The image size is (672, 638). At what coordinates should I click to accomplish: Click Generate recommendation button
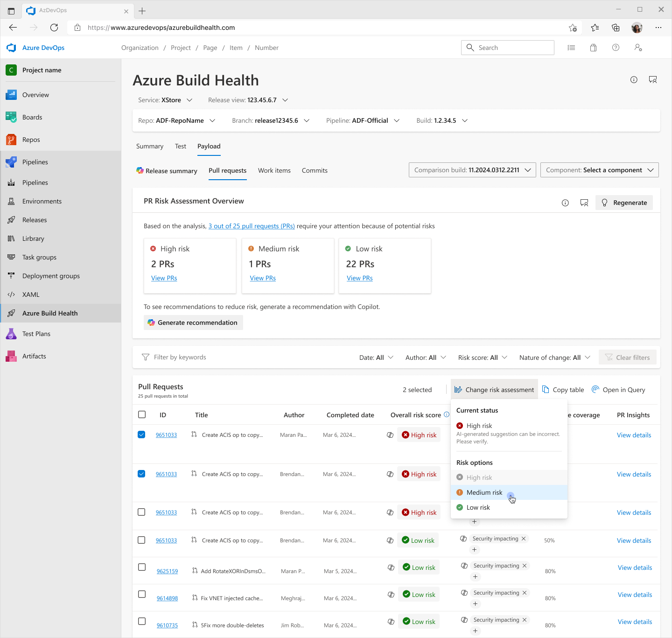(x=193, y=323)
